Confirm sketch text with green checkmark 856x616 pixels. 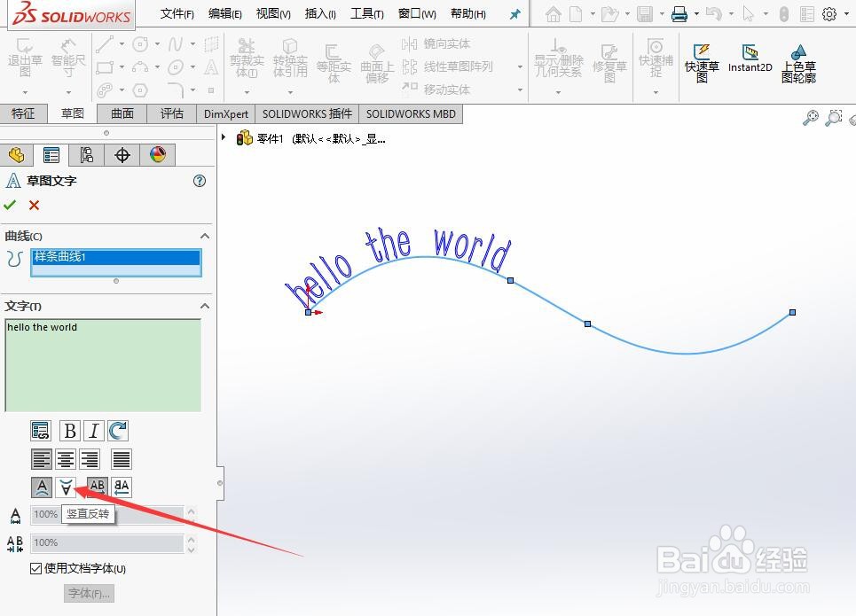[x=10, y=205]
